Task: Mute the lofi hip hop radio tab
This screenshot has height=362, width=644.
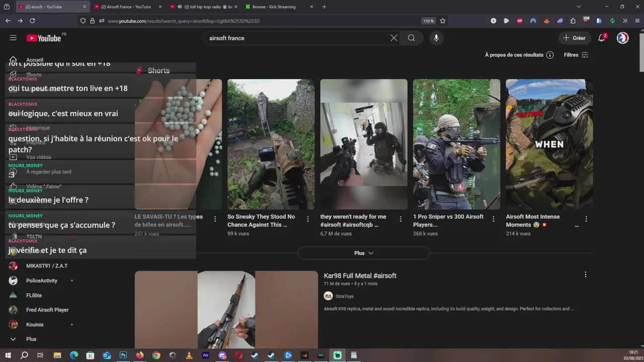Action: coord(180,7)
